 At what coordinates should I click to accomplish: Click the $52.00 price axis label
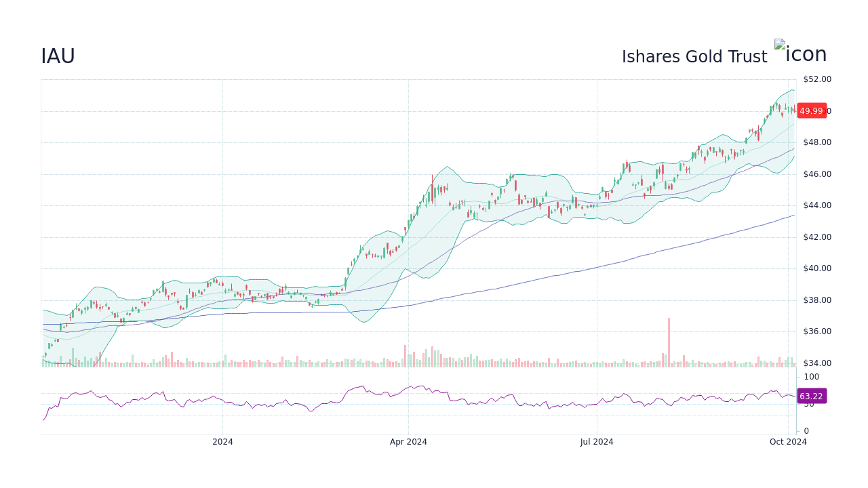click(817, 79)
